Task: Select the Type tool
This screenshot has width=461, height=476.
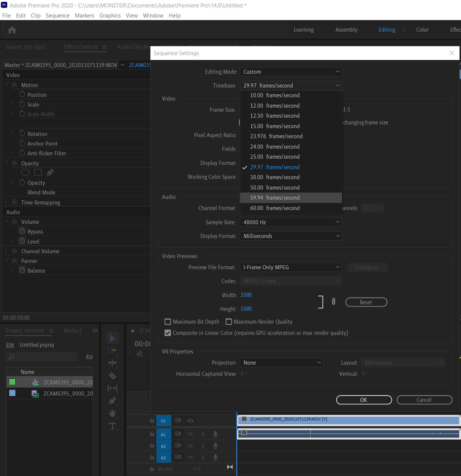Action: 112,426
